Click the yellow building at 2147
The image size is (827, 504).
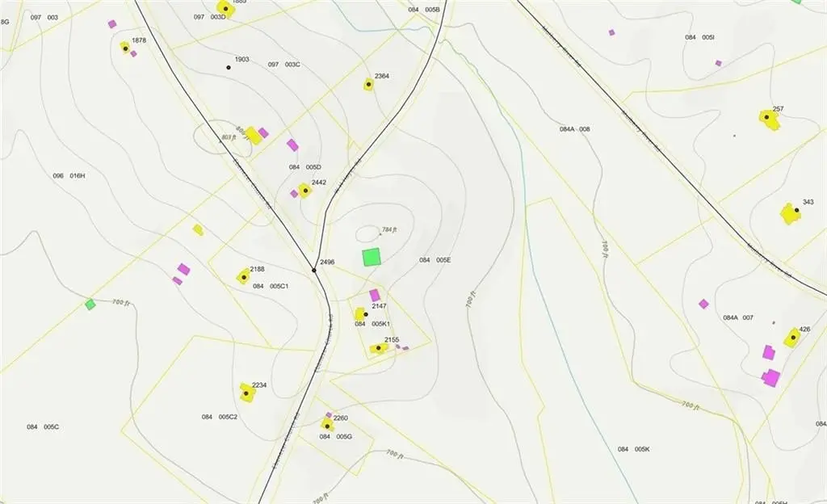(x=362, y=314)
